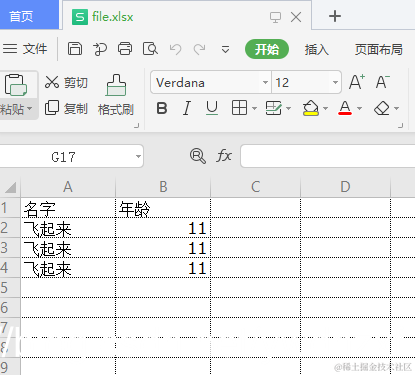
Task: Apply the red font color
Action: click(345, 108)
